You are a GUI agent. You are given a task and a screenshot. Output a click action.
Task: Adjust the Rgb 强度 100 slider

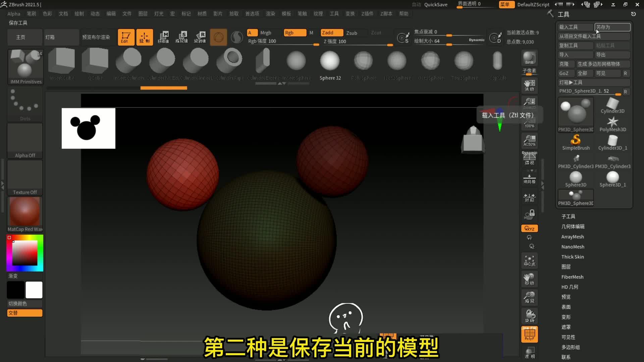pyautogui.click(x=283, y=41)
